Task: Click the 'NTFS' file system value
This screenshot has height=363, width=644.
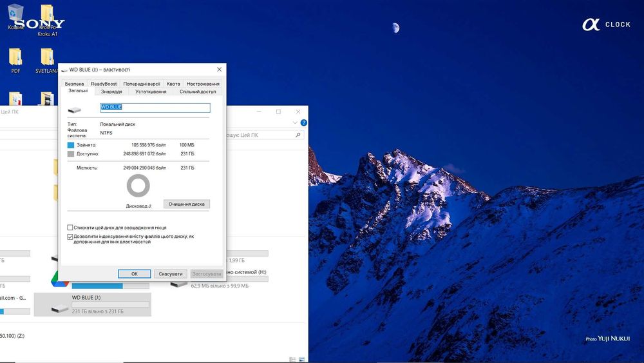Action: (106, 133)
